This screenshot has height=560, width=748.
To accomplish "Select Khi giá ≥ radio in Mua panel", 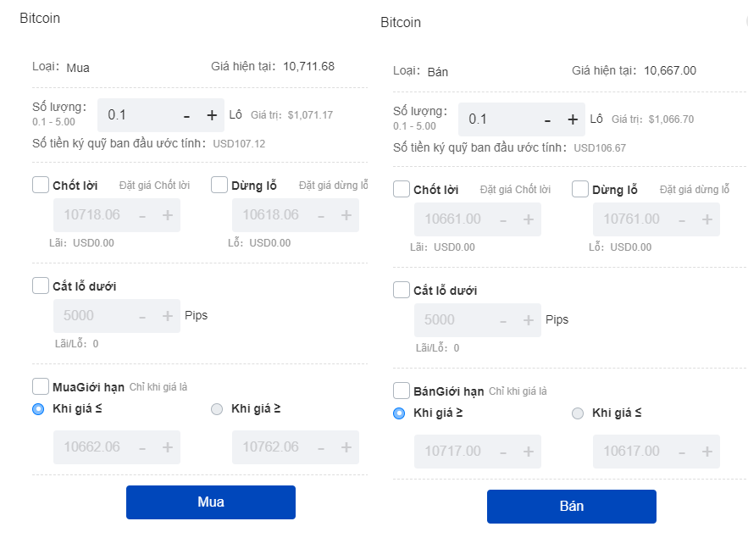I will click(217, 409).
